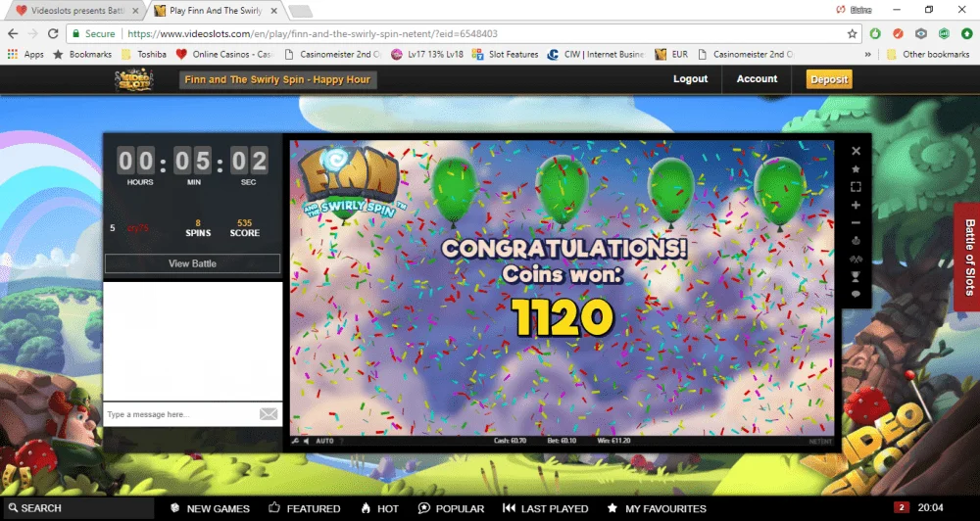980x521 pixels.
Task: Click the red notification badge 2
Action: (901, 507)
